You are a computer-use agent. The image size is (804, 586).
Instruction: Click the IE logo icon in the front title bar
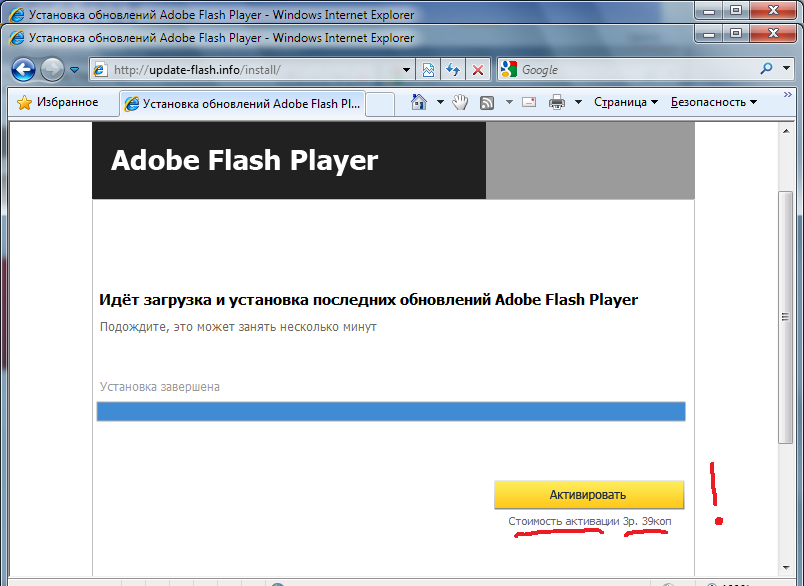pos(16,38)
